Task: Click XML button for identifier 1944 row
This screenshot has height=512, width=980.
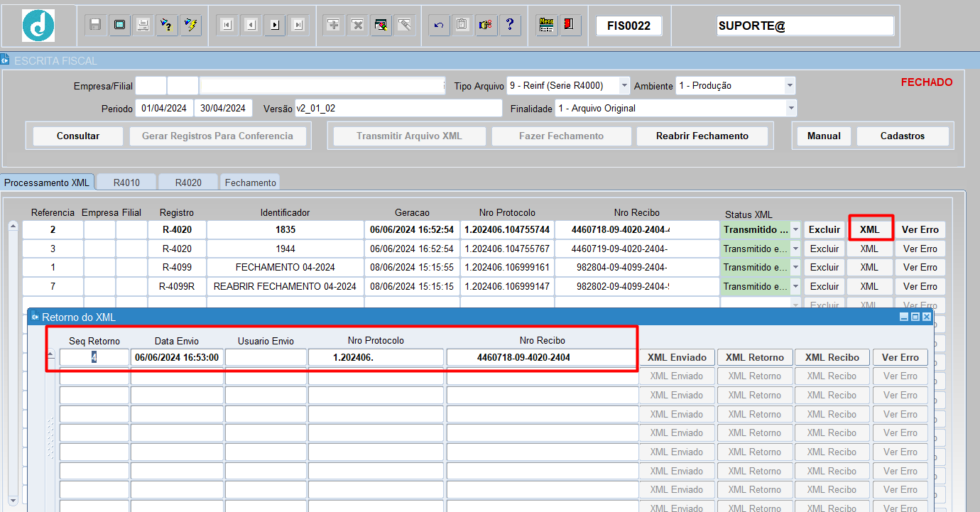Action: pyautogui.click(x=869, y=249)
